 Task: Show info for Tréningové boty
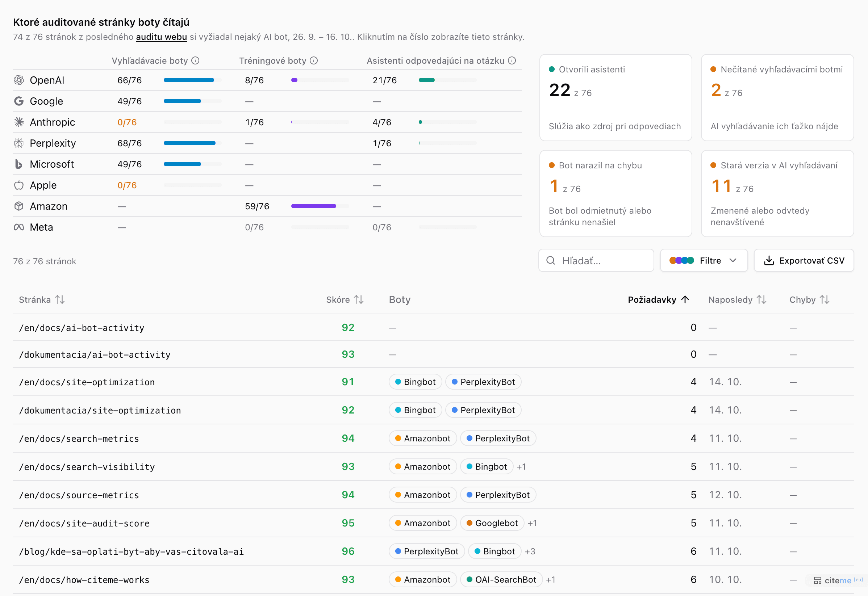pos(314,60)
